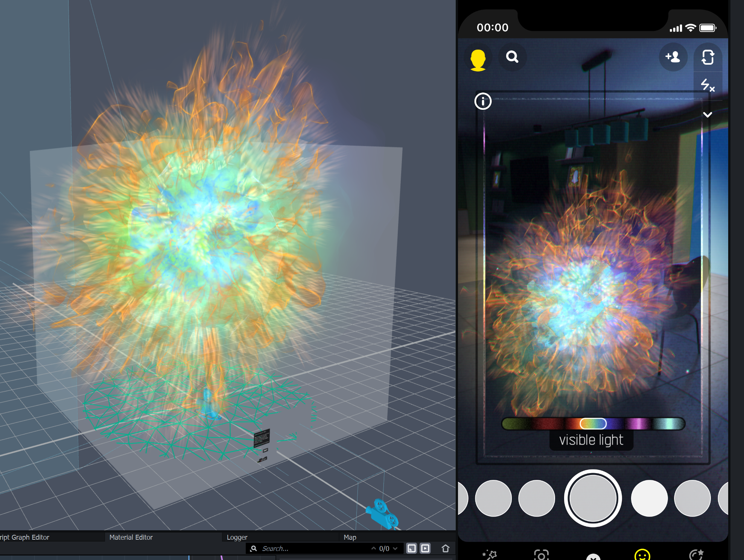Click the home reset view icon

(x=445, y=548)
